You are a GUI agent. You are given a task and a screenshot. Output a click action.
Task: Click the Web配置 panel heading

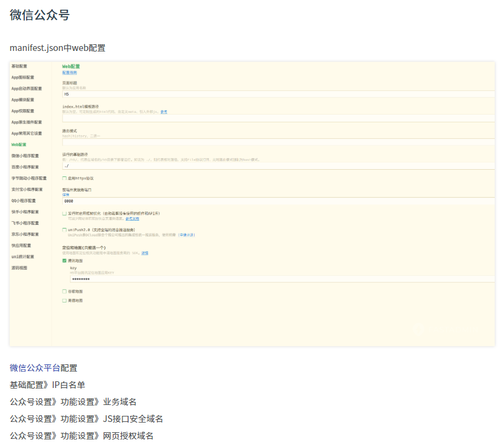pos(71,67)
